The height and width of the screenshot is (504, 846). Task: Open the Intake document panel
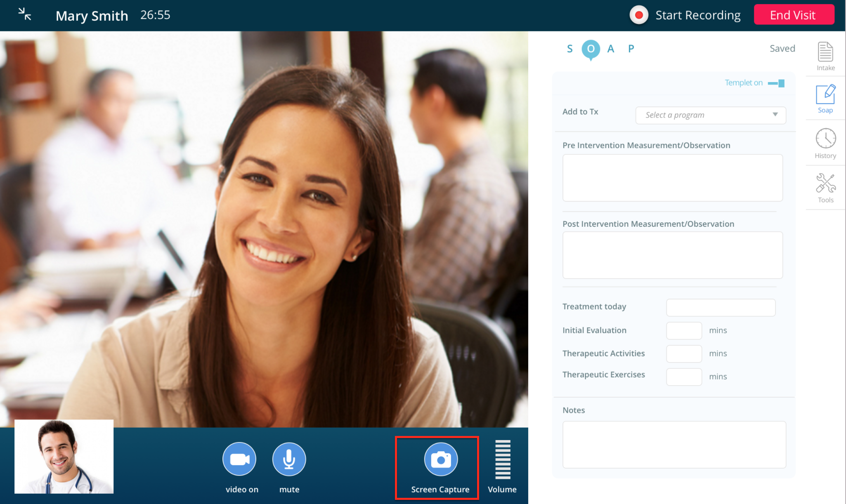click(x=825, y=56)
